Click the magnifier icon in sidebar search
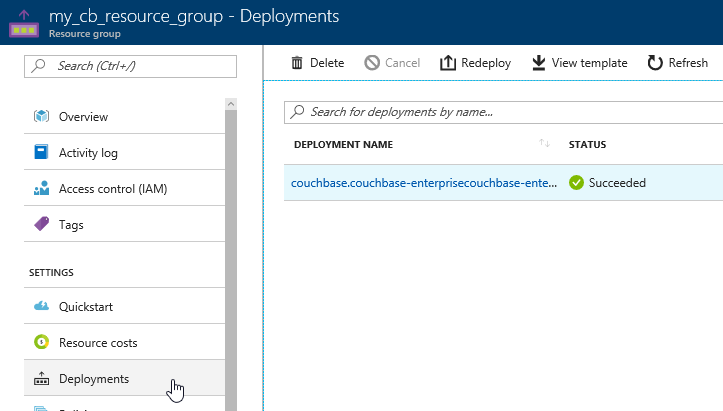723x411 pixels. pyautogui.click(x=38, y=66)
